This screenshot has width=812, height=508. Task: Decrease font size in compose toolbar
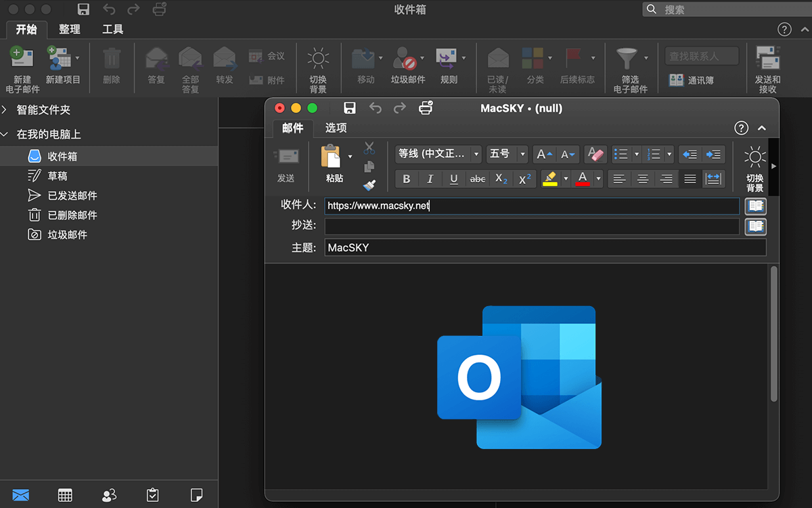pos(568,154)
